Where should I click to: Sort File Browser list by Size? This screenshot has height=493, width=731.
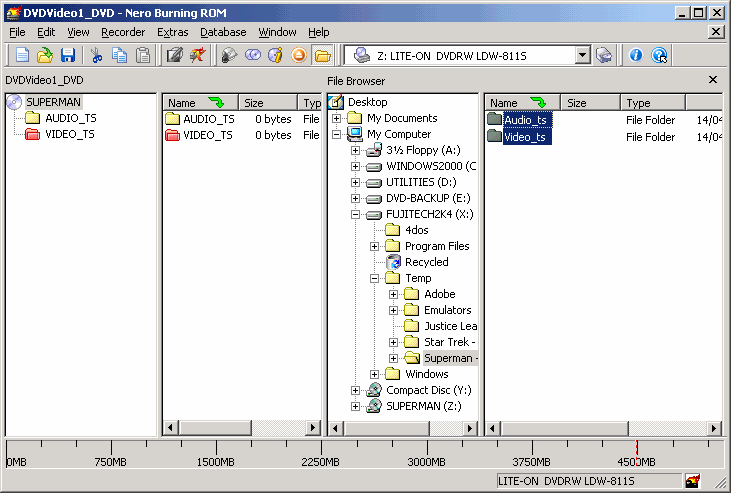[591, 103]
